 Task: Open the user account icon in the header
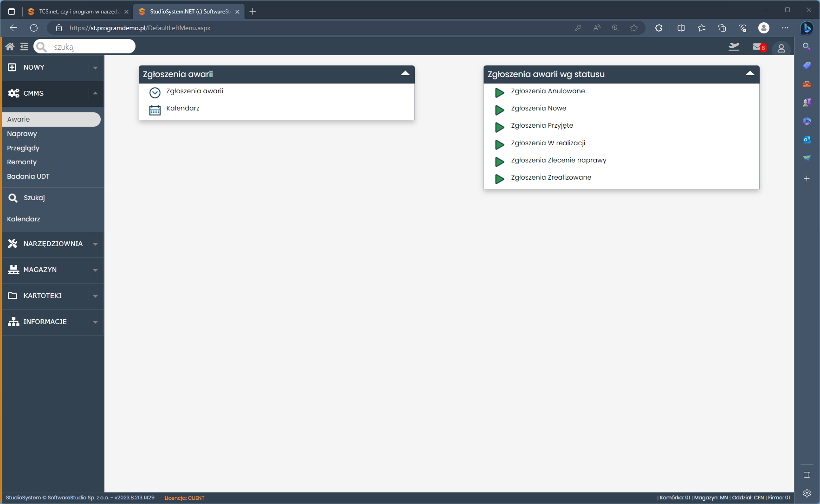pos(781,48)
